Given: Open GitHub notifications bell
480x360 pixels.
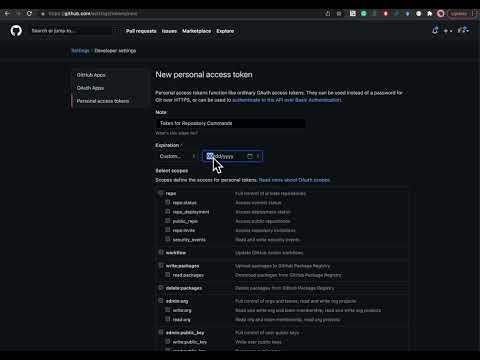Looking at the screenshot, I should [x=435, y=31].
